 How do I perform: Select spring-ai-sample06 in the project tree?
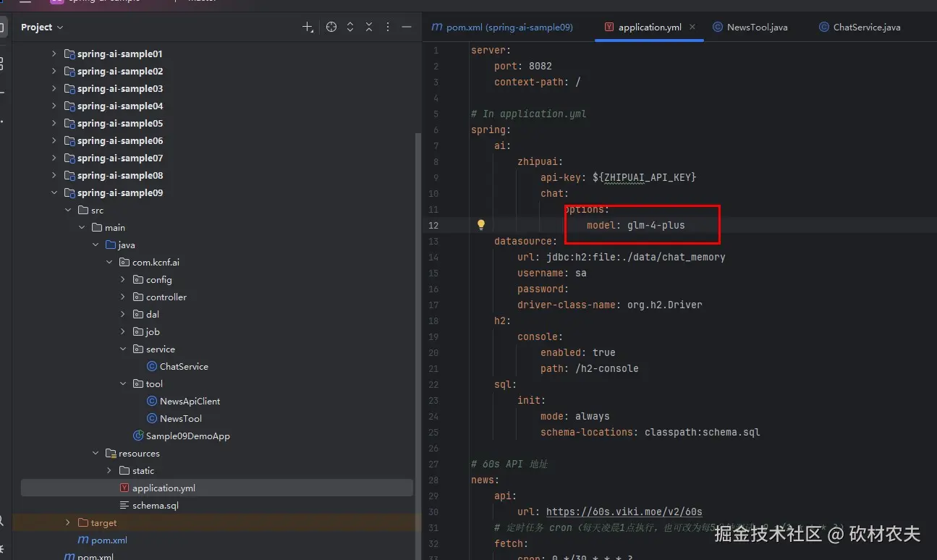pos(120,140)
